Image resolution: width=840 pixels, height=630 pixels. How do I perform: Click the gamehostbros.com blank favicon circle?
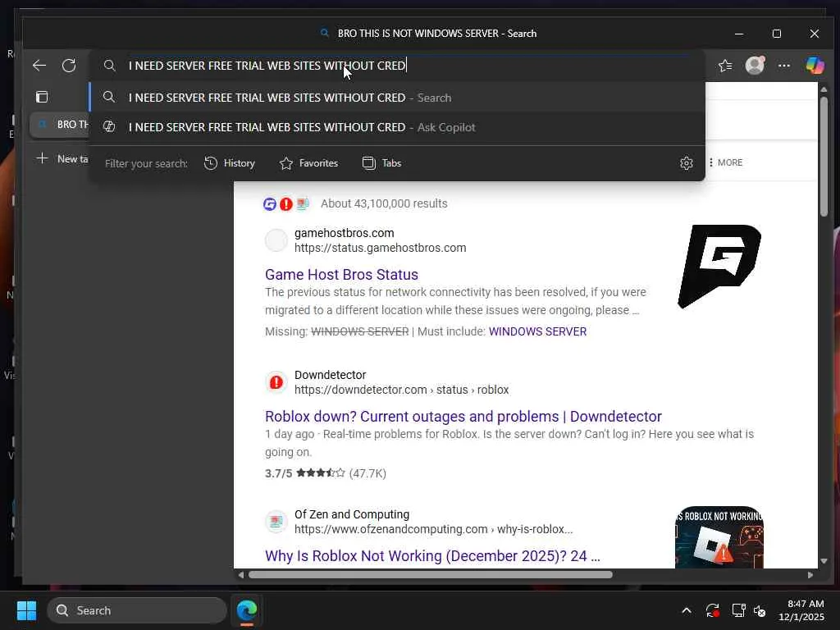pos(276,240)
